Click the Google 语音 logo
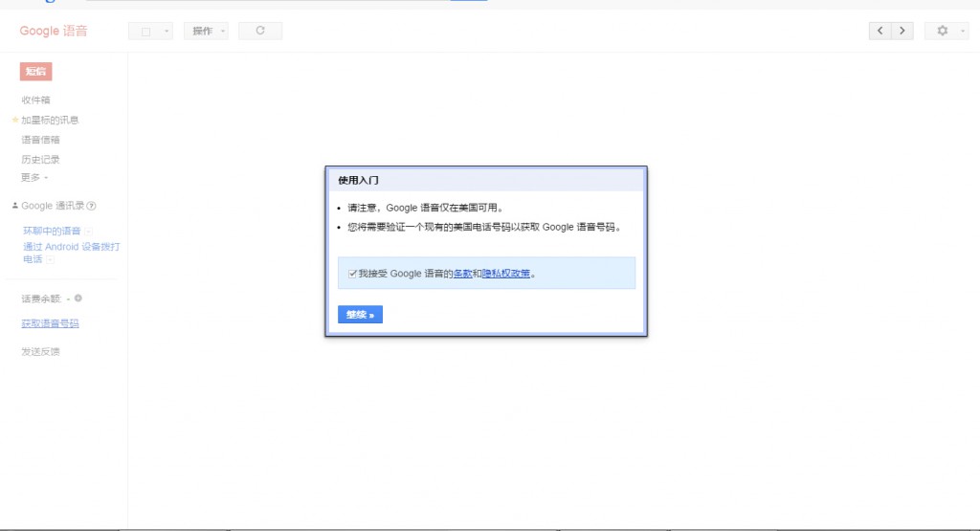Viewport: 980px width, 531px height. (54, 31)
